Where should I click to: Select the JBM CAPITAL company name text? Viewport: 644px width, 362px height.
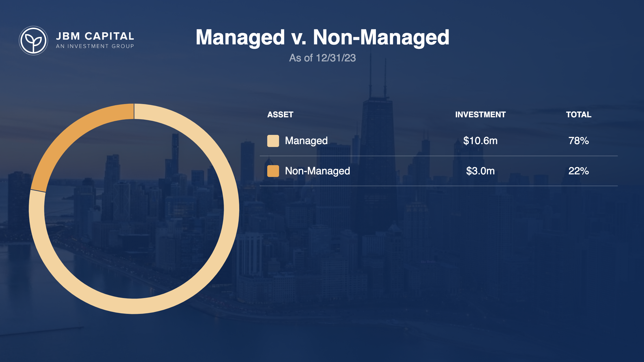pyautogui.click(x=95, y=36)
